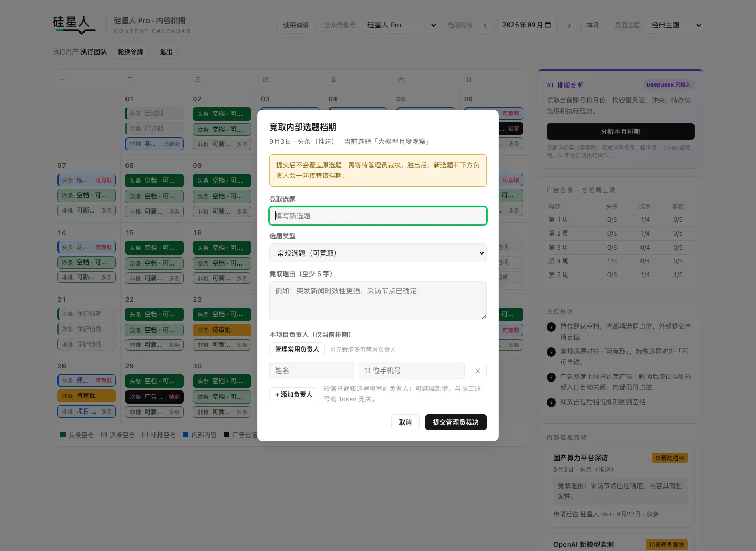Click 本月 button
The height and width of the screenshot is (551, 756).
pos(593,25)
